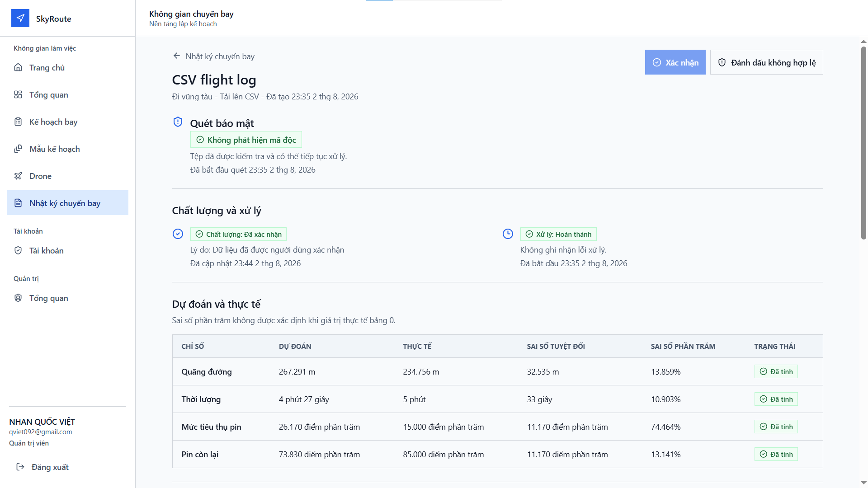Click the blue check-circle icon beside Chất lượng

tap(178, 234)
